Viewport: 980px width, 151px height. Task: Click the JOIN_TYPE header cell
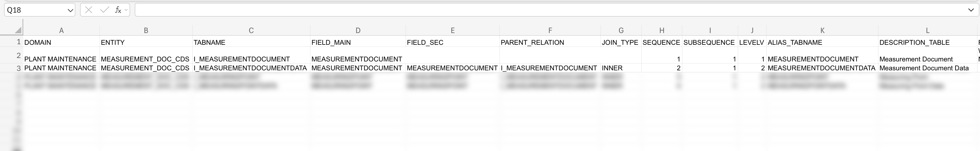620,42
